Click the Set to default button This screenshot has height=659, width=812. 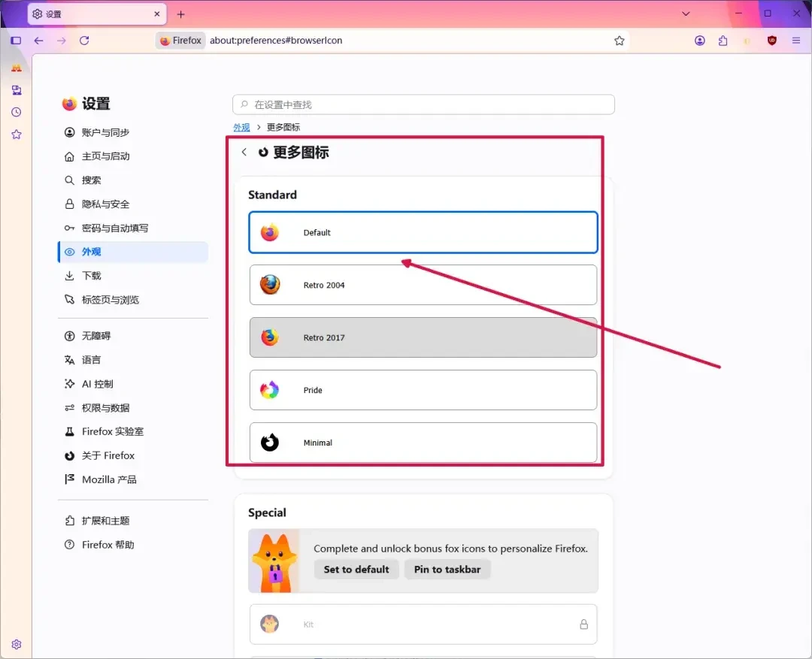[356, 570]
